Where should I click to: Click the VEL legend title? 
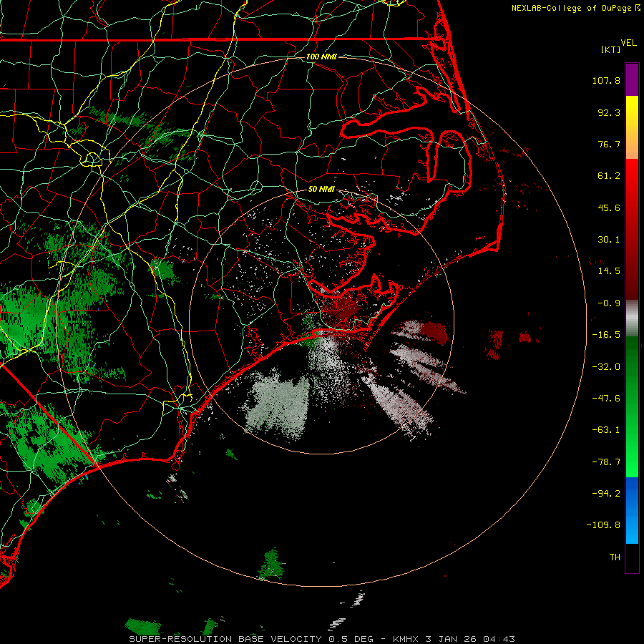pos(629,43)
